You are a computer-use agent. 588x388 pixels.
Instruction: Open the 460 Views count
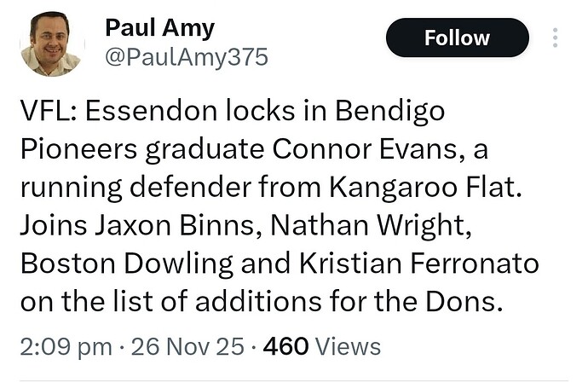click(x=322, y=346)
